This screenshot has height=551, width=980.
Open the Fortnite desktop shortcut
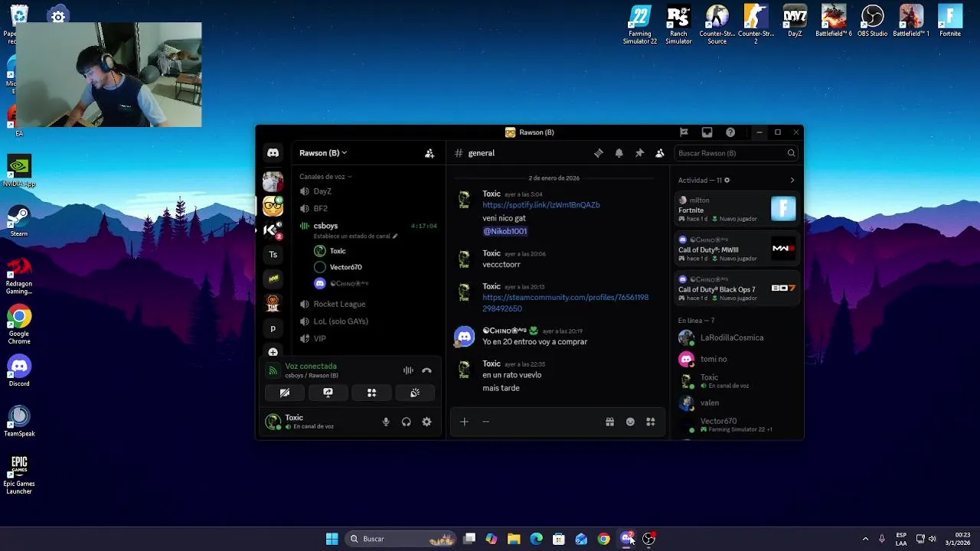(x=949, y=21)
